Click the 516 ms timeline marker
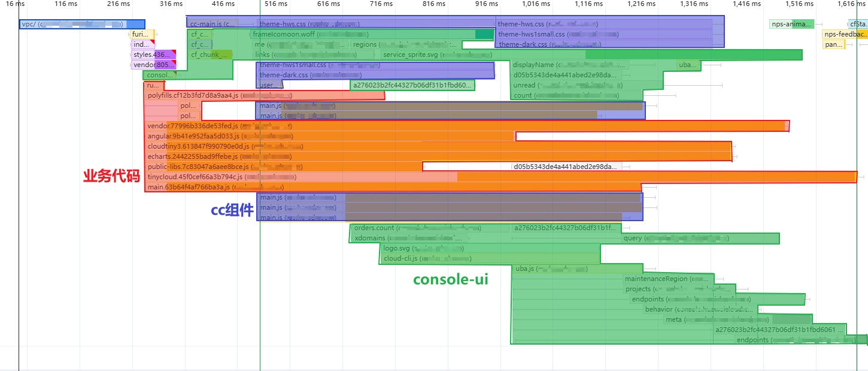868x371 pixels. pyautogui.click(x=277, y=4)
